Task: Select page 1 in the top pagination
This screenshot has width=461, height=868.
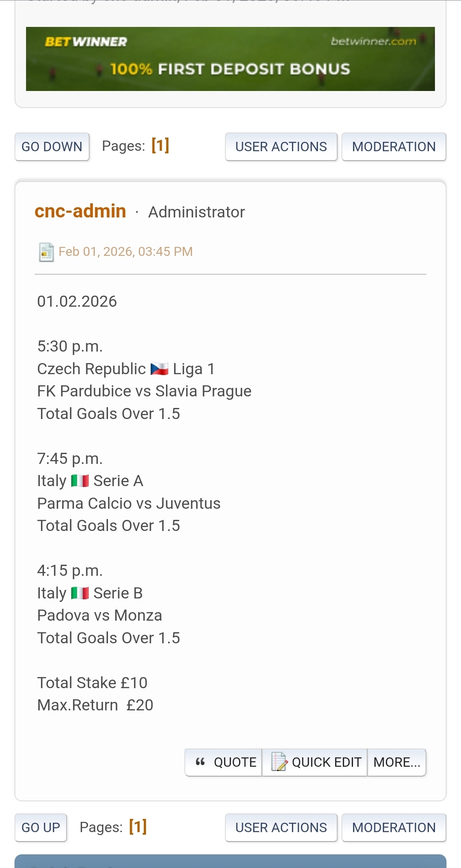Action: (x=160, y=145)
